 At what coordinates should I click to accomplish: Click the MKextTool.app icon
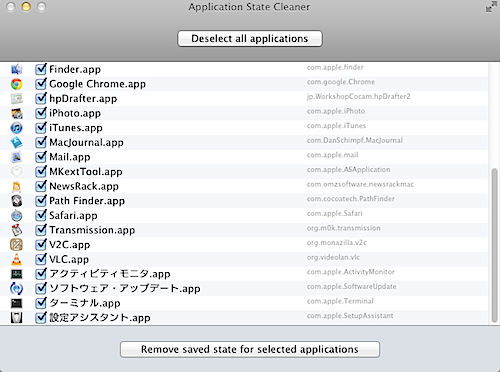point(16,172)
